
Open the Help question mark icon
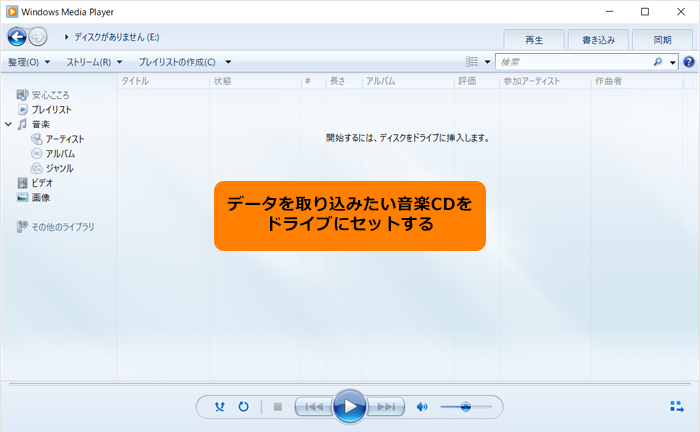click(689, 62)
